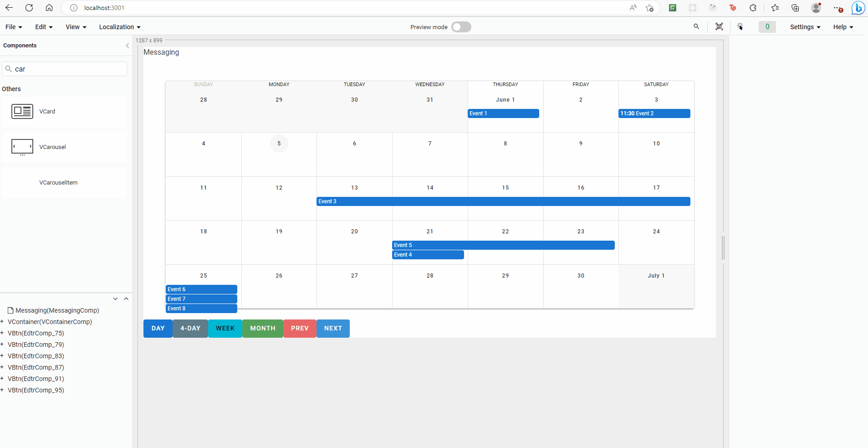Click the component search input field
868x448 pixels.
coord(68,69)
